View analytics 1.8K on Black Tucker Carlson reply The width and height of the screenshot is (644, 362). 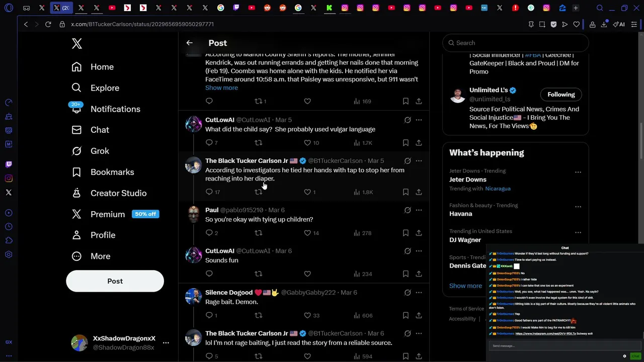363,192
